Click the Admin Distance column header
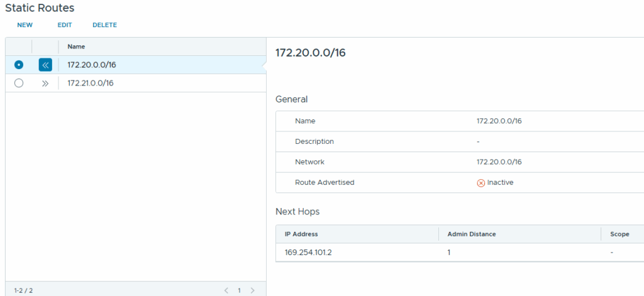The image size is (644, 296). click(x=471, y=234)
